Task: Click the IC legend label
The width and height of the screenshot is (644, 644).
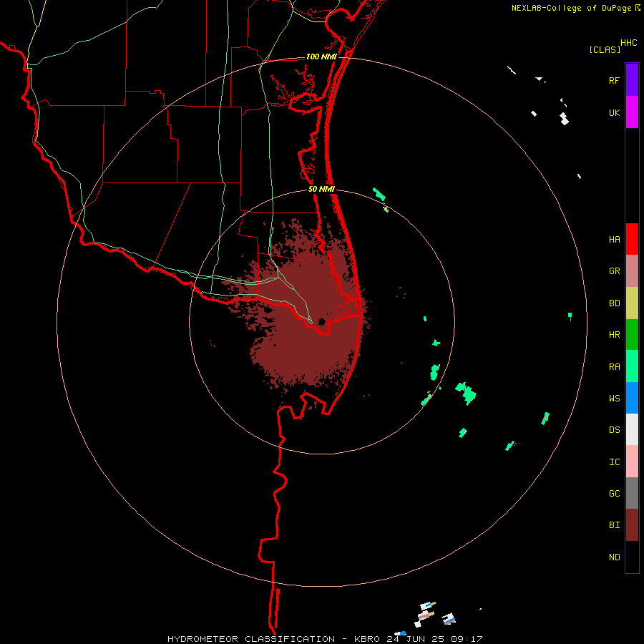Action: tap(615, 462)
